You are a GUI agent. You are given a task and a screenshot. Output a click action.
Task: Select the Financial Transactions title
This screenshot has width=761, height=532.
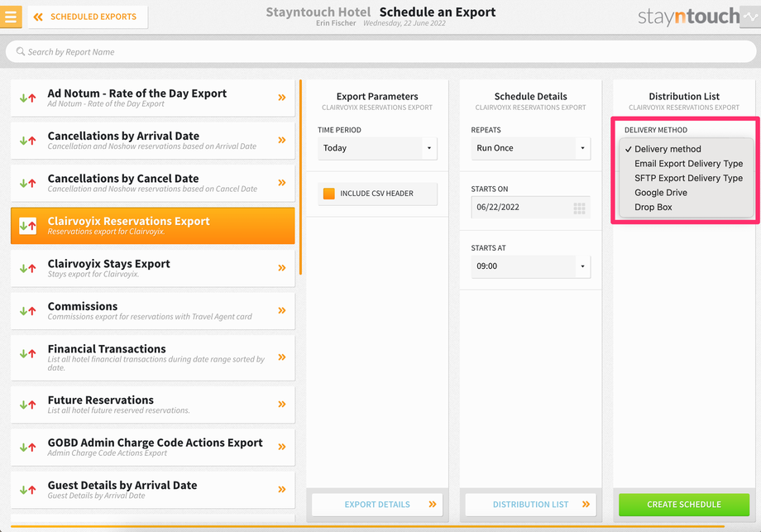[x=107, y=349]
